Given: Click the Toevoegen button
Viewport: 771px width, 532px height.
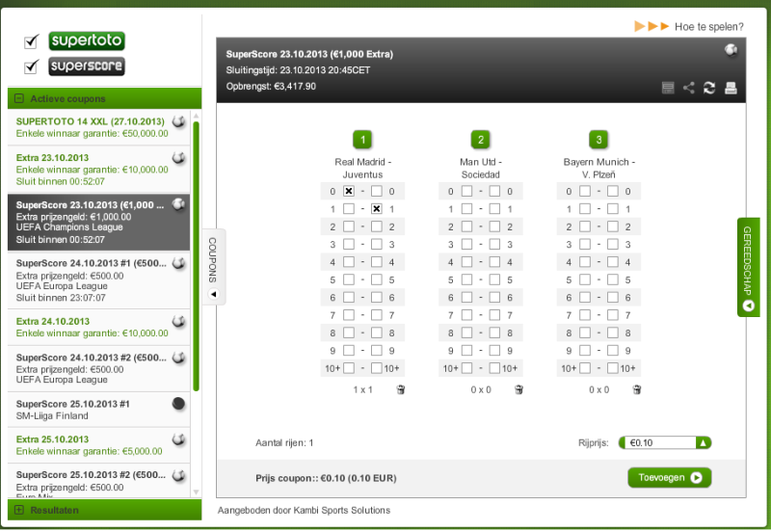Looking at the screenshot, I should click(669, 477).
